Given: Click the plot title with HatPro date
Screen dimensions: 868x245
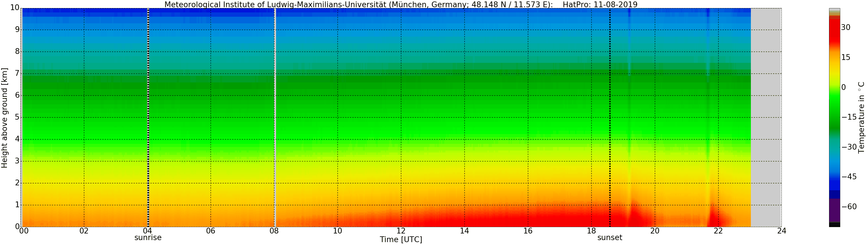Looking at the screenshot, I should coord(401,4).
